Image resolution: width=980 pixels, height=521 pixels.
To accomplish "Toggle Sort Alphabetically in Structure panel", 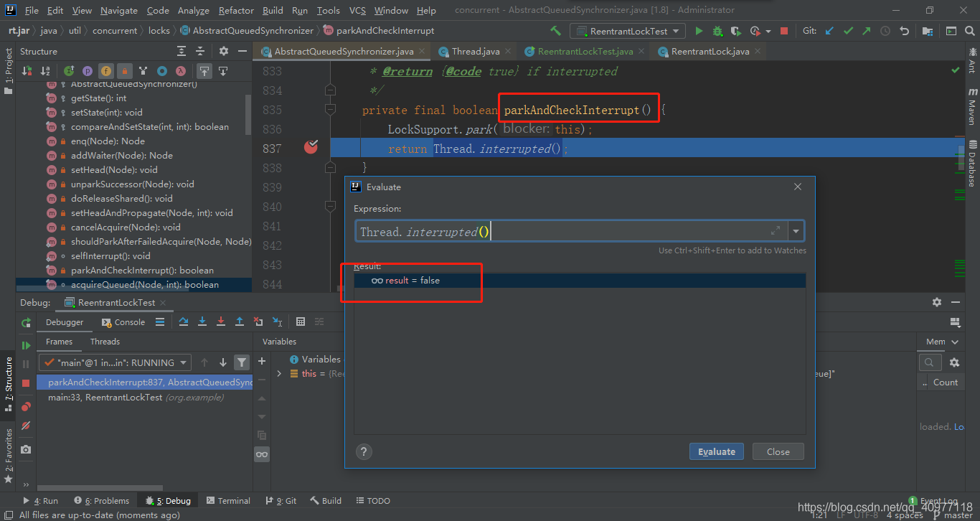I will point(45,71).
